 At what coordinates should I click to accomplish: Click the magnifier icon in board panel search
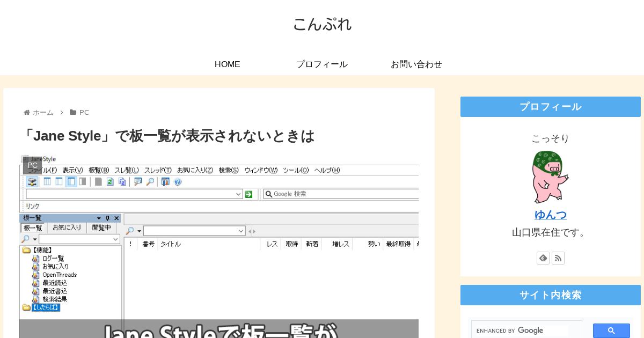click(25, 239)
